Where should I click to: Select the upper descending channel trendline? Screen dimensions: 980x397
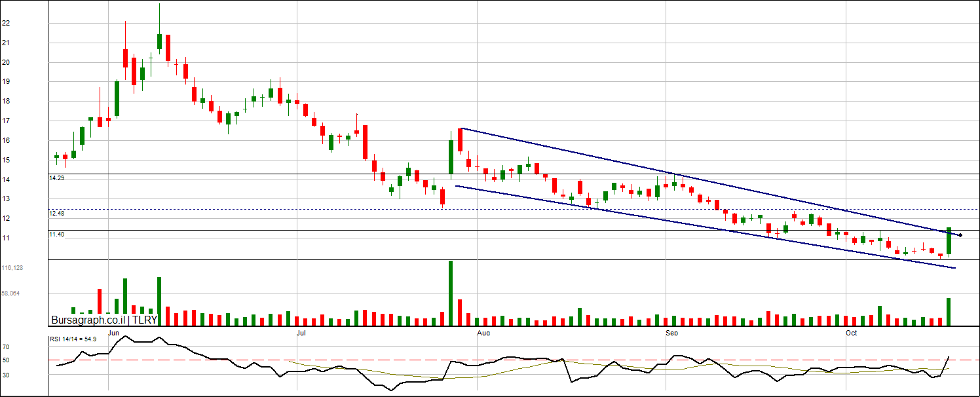pos(710,181)
